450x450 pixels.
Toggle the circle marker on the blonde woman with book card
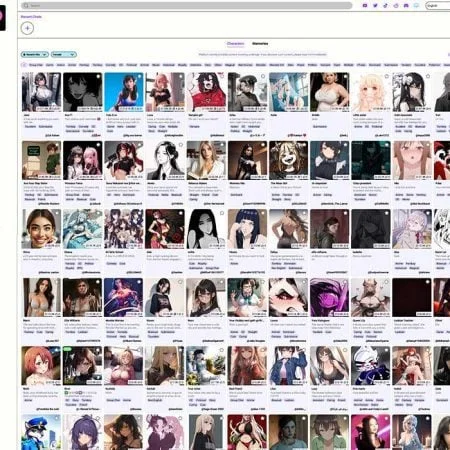[222, 145]
